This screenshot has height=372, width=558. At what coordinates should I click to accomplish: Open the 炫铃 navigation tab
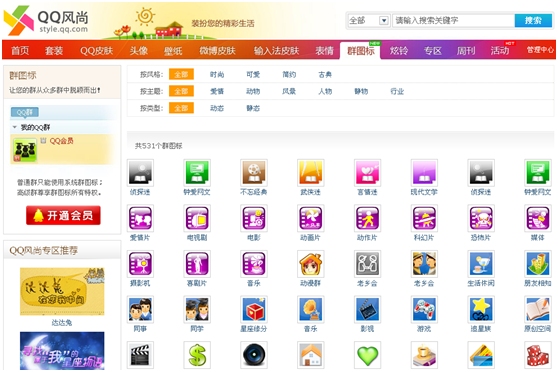(399, 51)
